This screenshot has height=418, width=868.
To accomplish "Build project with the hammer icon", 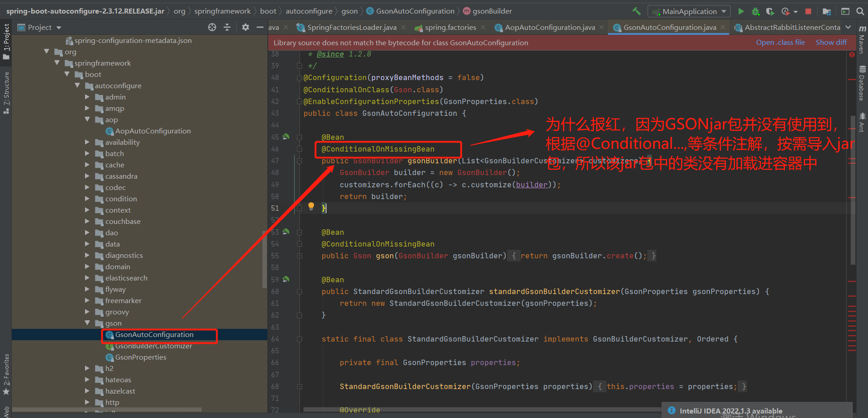I will click(636, 11).
